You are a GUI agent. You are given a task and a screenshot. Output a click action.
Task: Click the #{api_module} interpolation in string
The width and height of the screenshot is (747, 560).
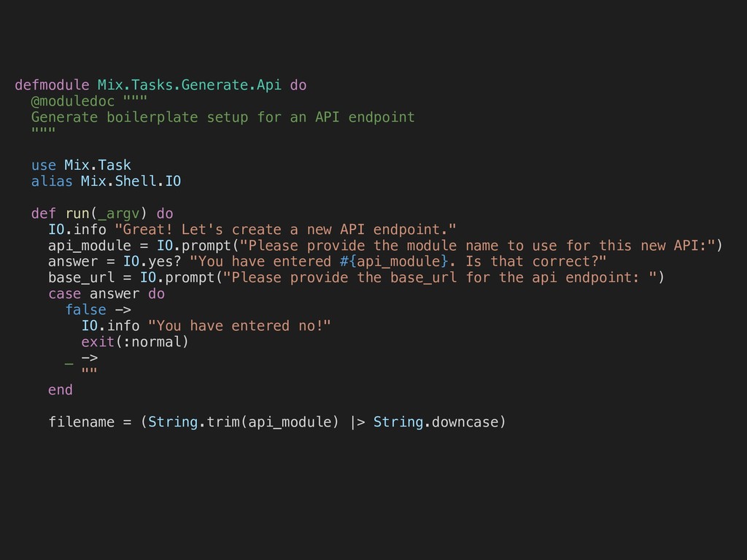[x=394, y=262]
